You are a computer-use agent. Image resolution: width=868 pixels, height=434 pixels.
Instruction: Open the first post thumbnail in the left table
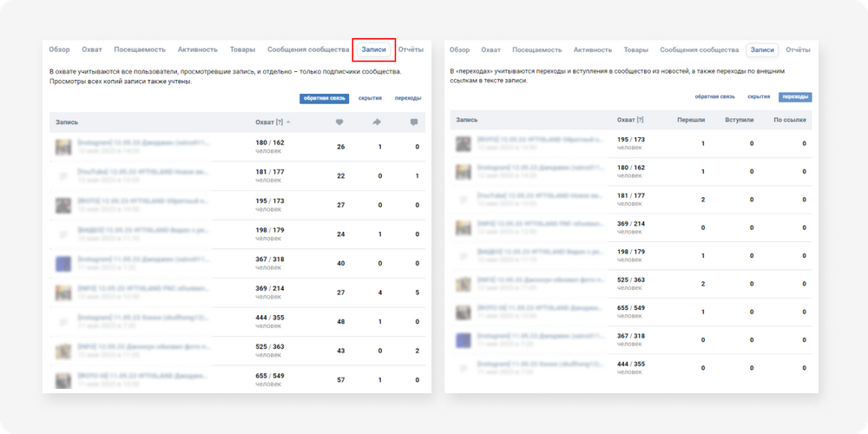(x=62, y=147)
